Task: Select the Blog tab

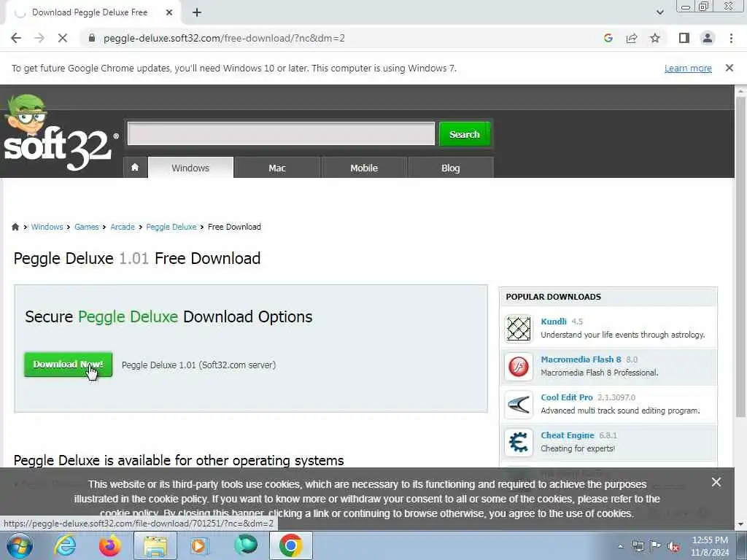Action: pyautogui.click(x=451, y=168)
